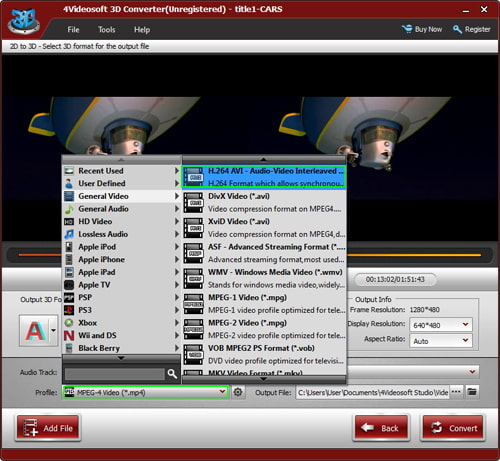500x461 pixels.
Task: Click the User Defined person icon
Action: (x=69, y=183)
